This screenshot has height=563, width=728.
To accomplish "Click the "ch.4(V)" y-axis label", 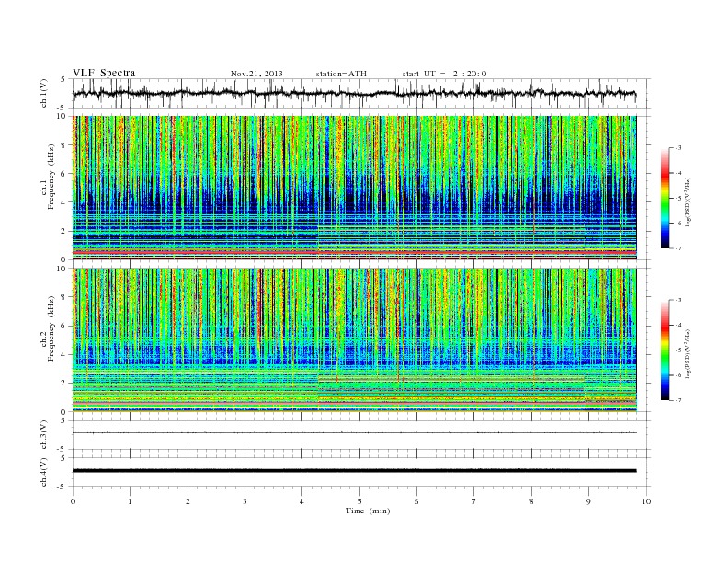I will pos(44,472).
